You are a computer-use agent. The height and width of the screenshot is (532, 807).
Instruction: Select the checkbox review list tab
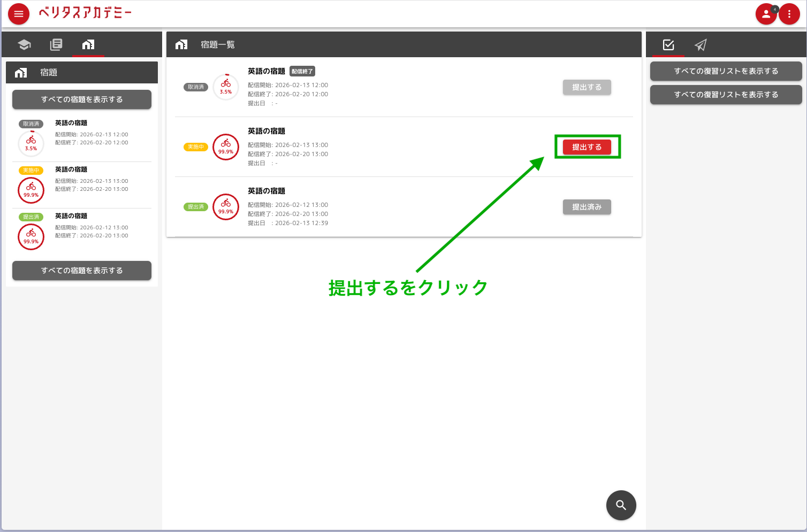[x=668, y=45]
